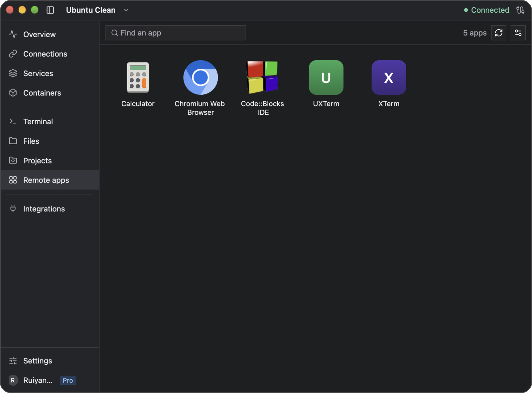Open the Integrations section
Viewport: 532px width, 393px height.
click(50, 209)
